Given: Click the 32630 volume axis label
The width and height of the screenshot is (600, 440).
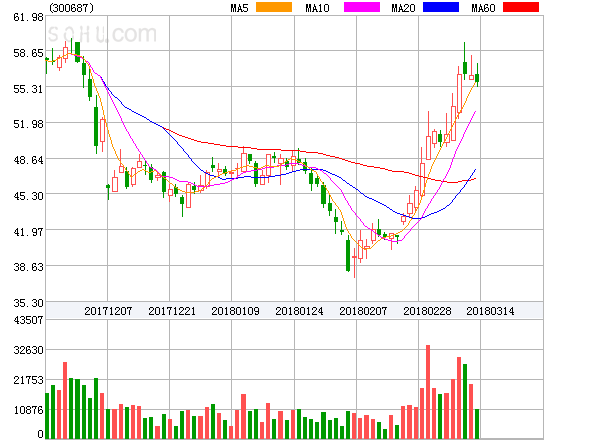Looking at the screenshot, I should 29,350.
